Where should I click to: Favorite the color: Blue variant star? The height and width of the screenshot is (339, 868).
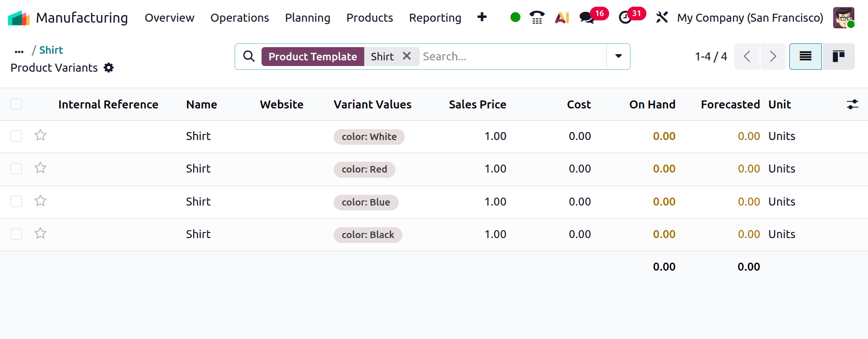[41, 201]
